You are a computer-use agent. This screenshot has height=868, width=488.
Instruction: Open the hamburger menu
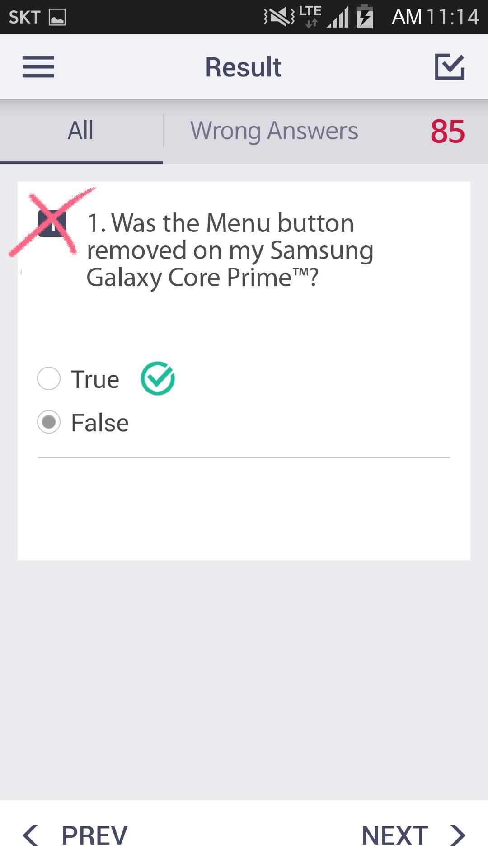(38, 67)
